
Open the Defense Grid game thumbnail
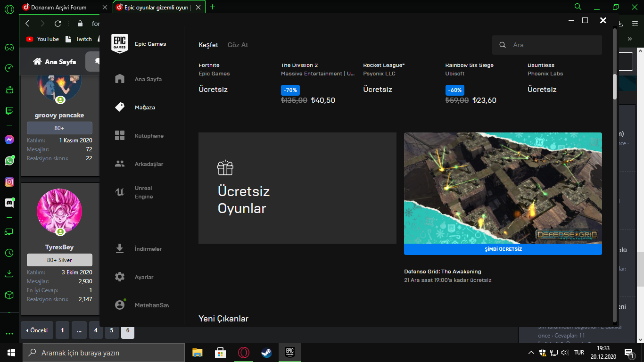[x=503, y=188]
